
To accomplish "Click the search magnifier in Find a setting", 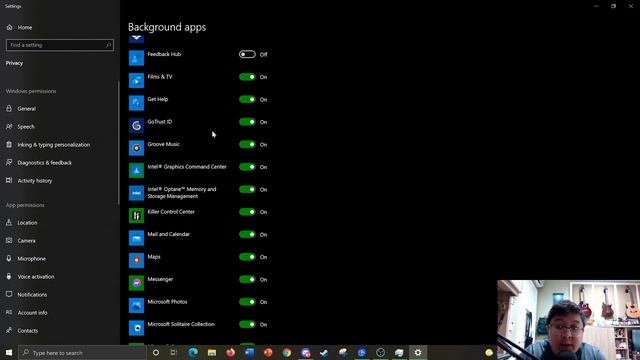I will click(x=108, y=45).
